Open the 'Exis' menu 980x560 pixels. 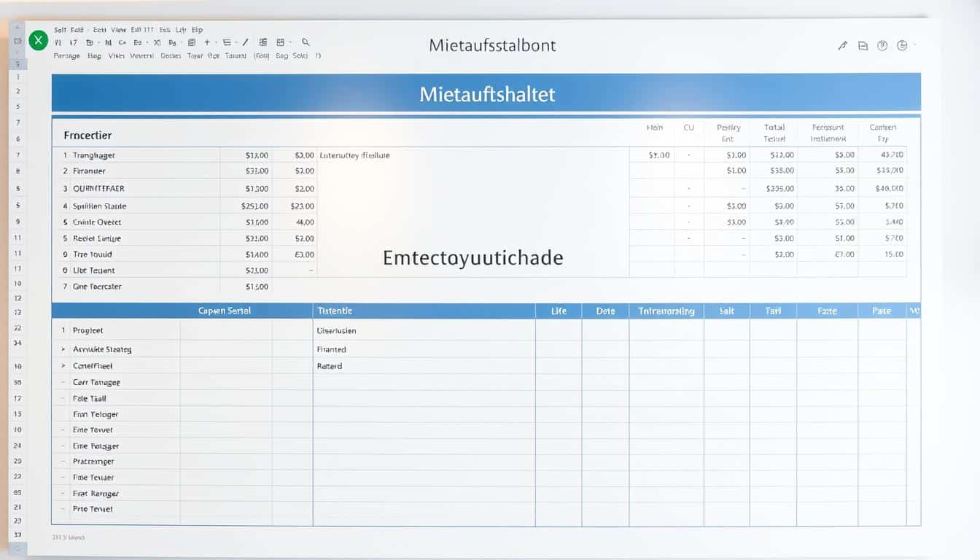click(x=165, y=30)
